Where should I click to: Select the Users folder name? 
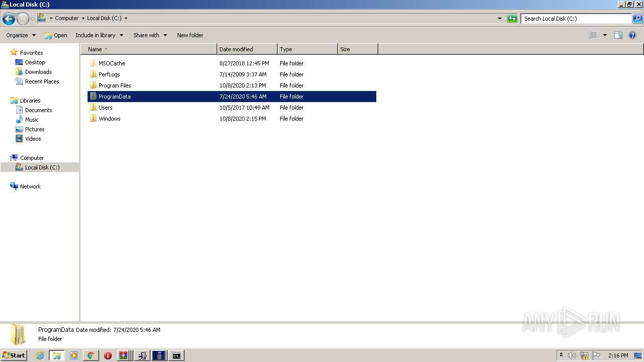pos(106,108)
